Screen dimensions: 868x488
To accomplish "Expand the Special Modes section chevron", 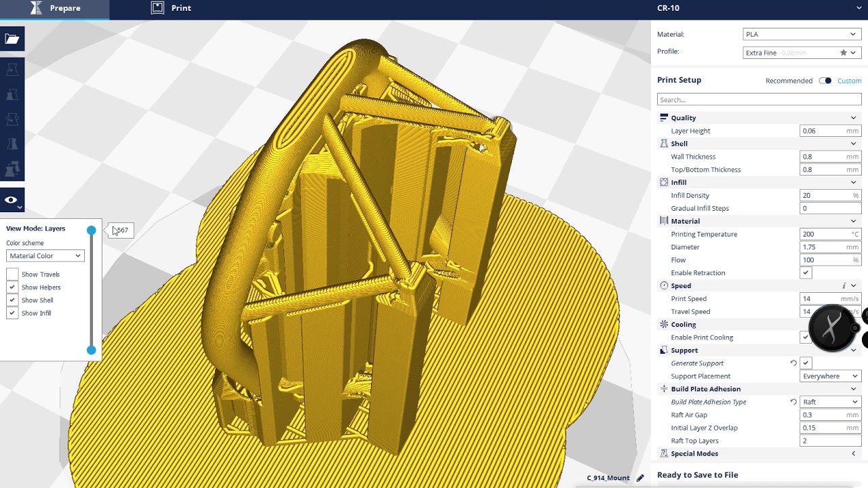I will click(853, 453).
